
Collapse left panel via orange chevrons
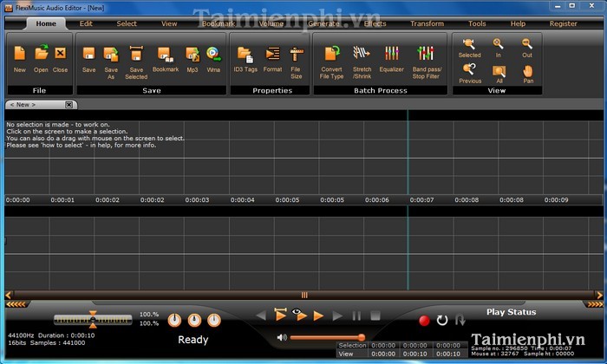tap(16, 304)
